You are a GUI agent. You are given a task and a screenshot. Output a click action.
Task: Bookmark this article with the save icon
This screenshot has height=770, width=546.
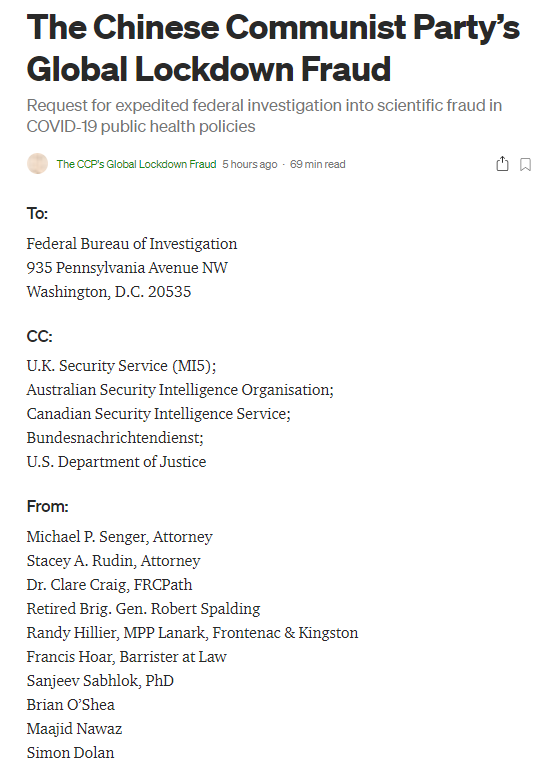[525, 165]
